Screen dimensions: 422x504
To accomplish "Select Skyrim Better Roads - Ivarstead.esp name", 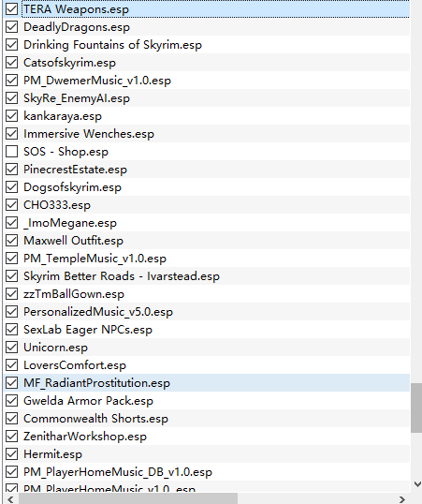I will coord(122,276).
